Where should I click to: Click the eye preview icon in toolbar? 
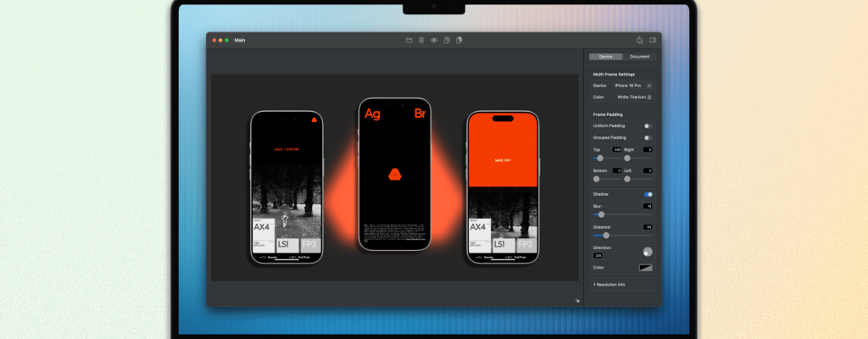click(433, 40)
